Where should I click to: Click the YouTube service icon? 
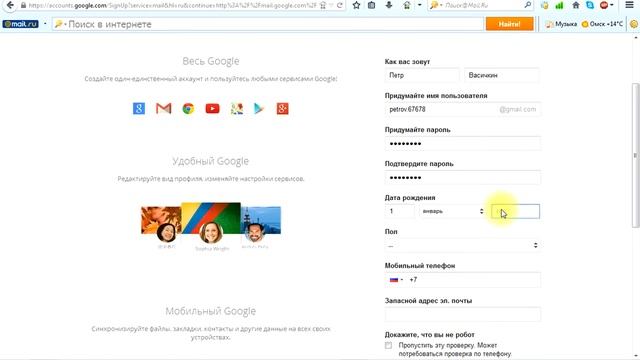[212, 109]
